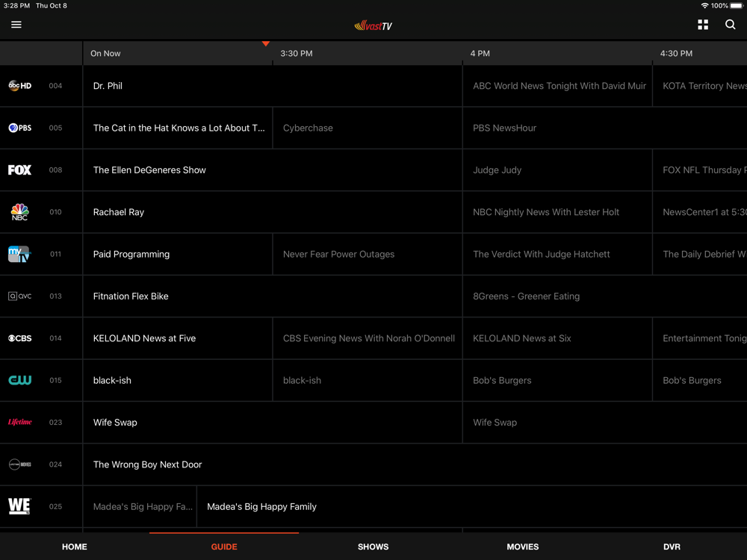
Task: Open CBS Evening News With Norah O'Donnell
Action: pos(368,338)
